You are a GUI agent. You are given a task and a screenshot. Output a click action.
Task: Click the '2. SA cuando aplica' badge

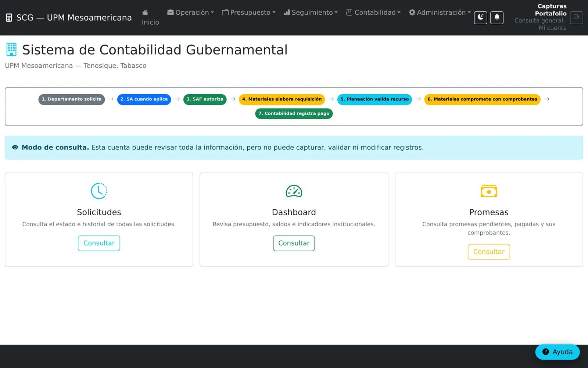[144, 99]
